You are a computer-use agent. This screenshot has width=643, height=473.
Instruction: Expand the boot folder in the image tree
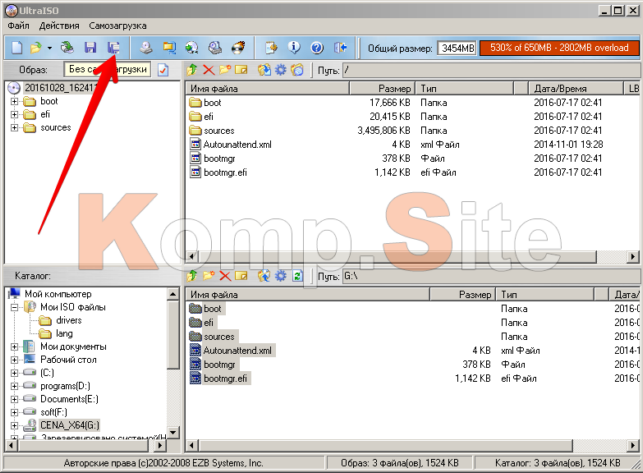click(14, 101)
